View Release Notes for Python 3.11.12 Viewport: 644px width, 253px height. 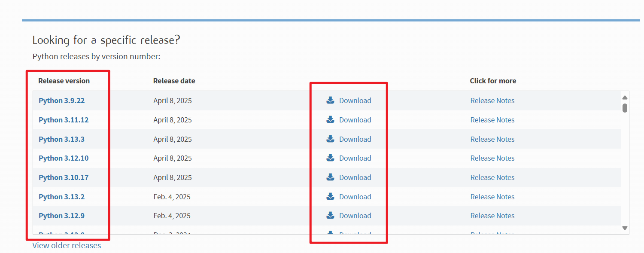492,120
